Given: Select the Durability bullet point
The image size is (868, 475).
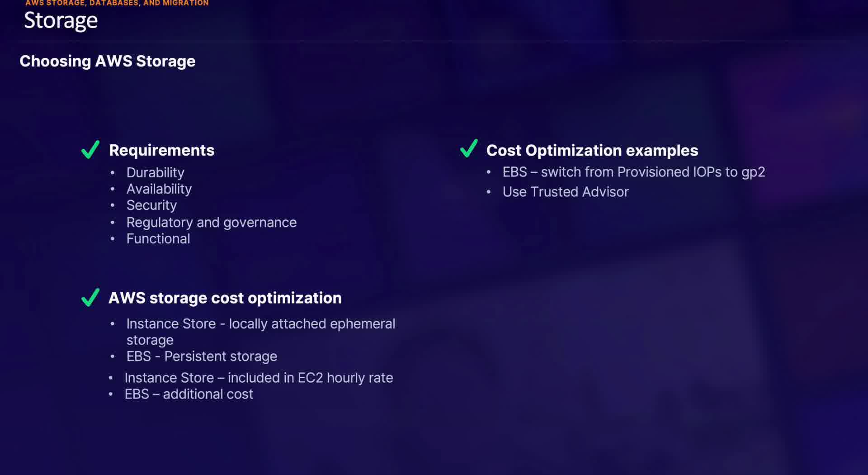Looking at the screenshot, I should coord(155,172).
